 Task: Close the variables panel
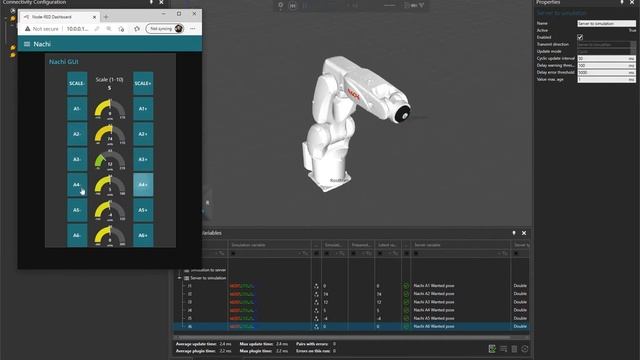pos(524,233)
